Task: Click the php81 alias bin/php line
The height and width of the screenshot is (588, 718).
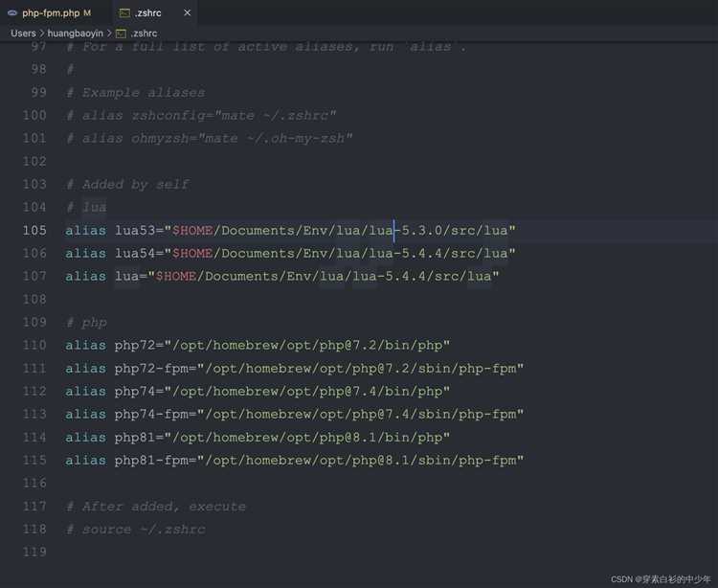Action: point(258,438)
